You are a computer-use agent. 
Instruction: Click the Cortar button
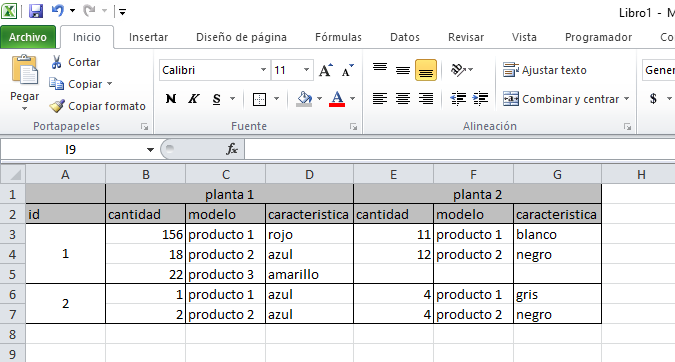point(76,62)
